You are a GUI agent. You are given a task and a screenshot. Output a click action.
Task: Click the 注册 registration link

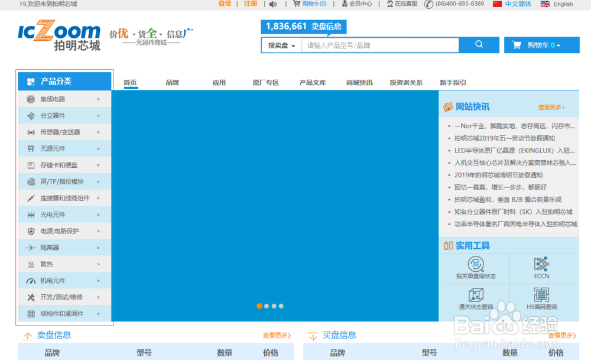click(x=251, y=4)
